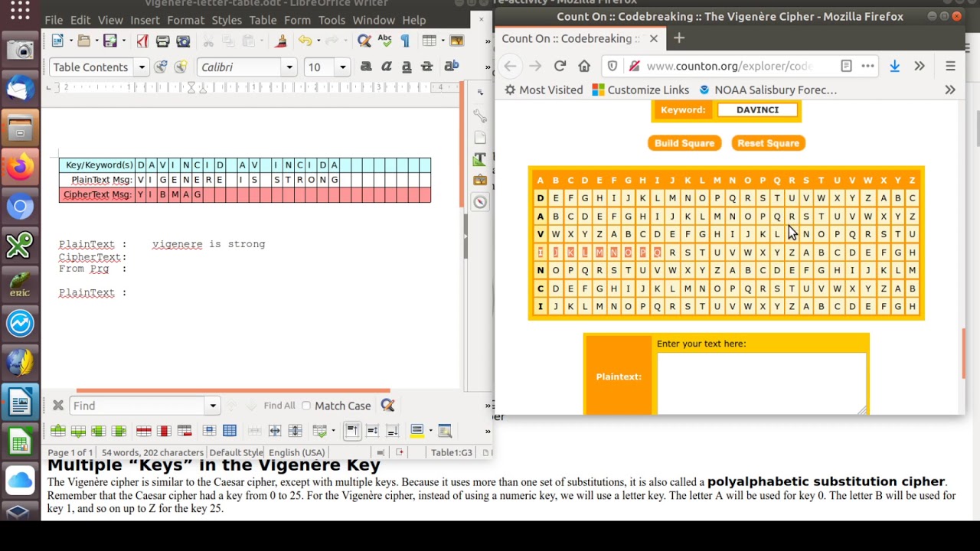
Task: Expand the Insert Table dropdown arrow
Action: point(442,41)
